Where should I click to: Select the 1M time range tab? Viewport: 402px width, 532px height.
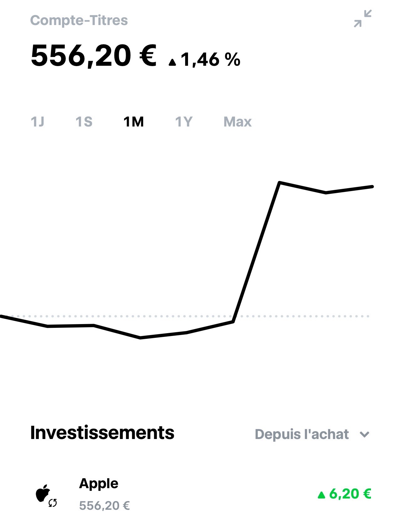[133, 121]
